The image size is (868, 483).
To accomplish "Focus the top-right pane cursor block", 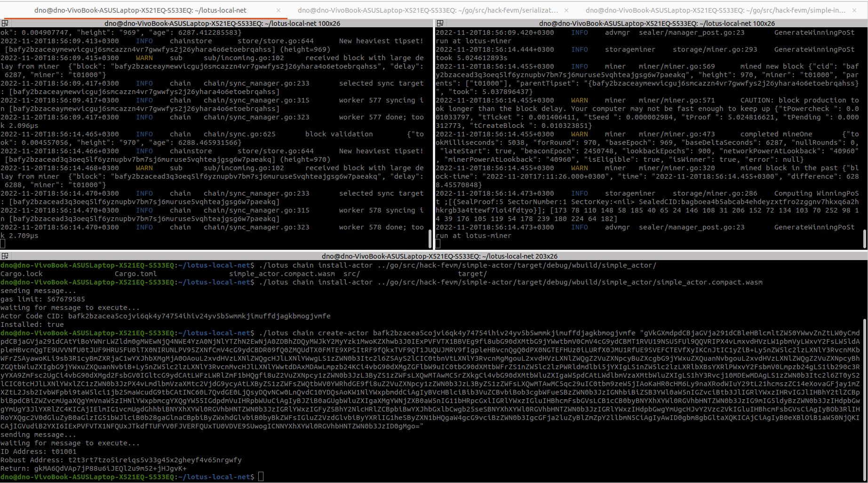I will click(438, 244).
